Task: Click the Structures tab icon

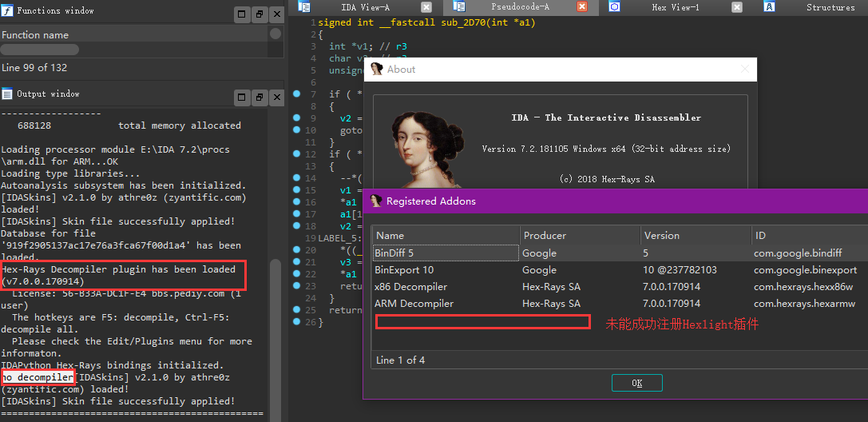Action: (x=769, y=6)
